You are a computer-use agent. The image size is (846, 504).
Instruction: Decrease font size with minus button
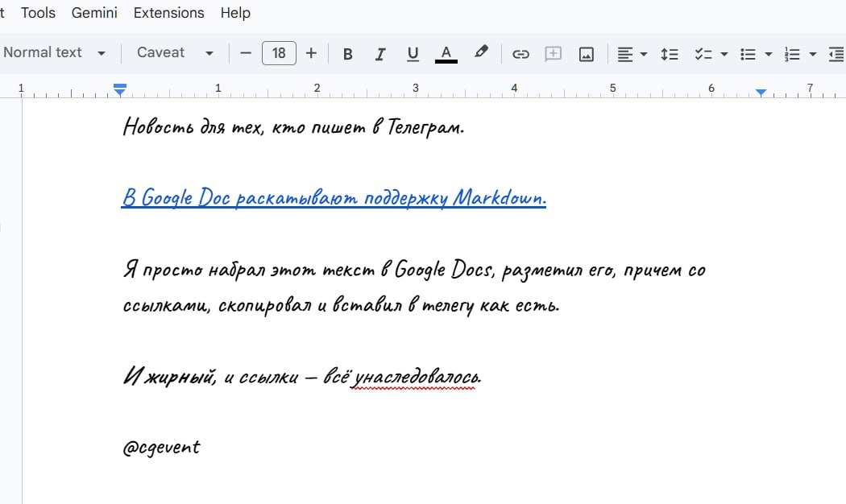tap(246, 53)
